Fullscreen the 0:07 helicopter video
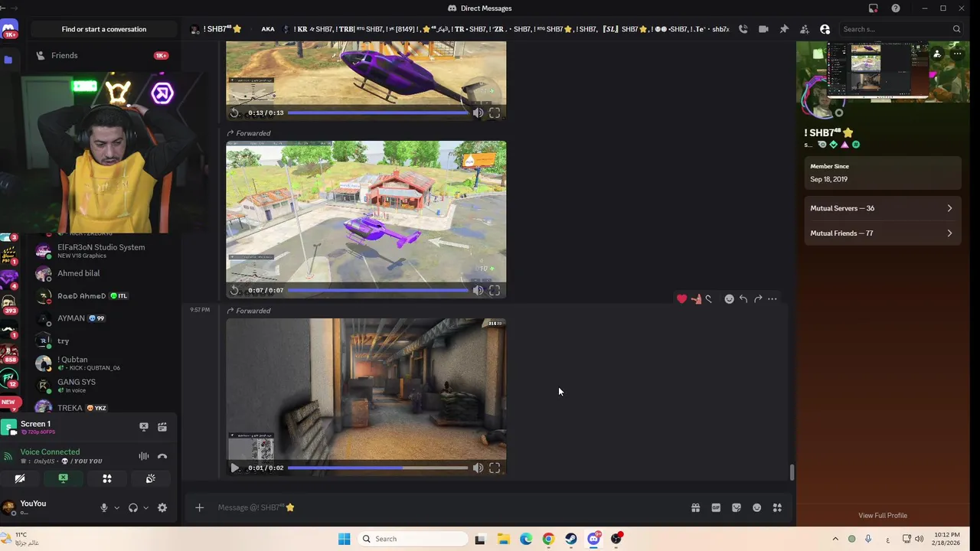Screen dimensions: 980x551 (x=495, y=290)
